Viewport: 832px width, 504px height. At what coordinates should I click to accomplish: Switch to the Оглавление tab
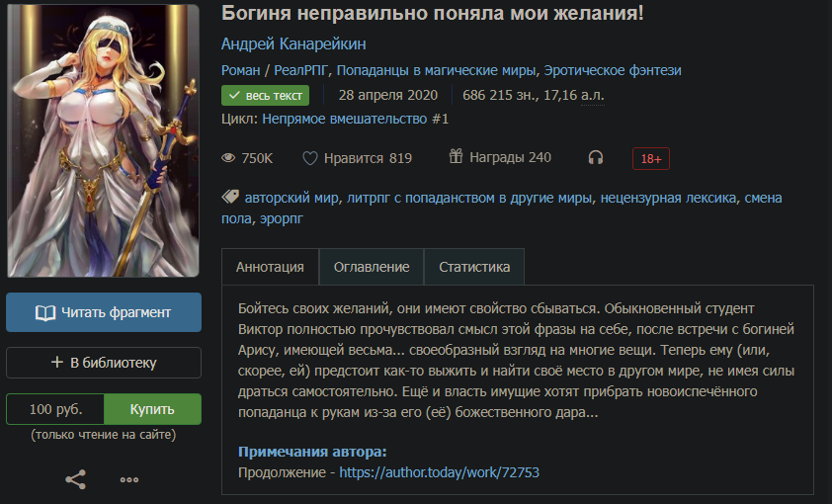click(x=372, y=267)
